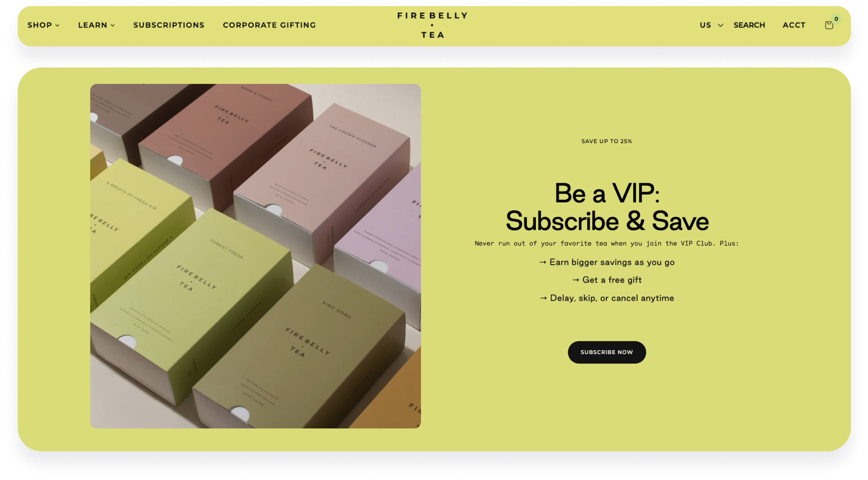Viewport: 868px width, 480px height.
Task: Click the Delay, skip, or cancel bullet
Action: [x=607, y=298]
